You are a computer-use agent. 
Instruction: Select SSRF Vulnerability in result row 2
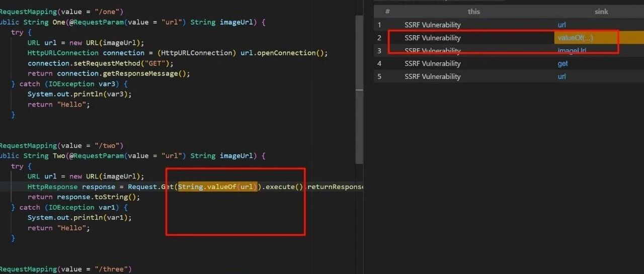[x=432, y=38]
